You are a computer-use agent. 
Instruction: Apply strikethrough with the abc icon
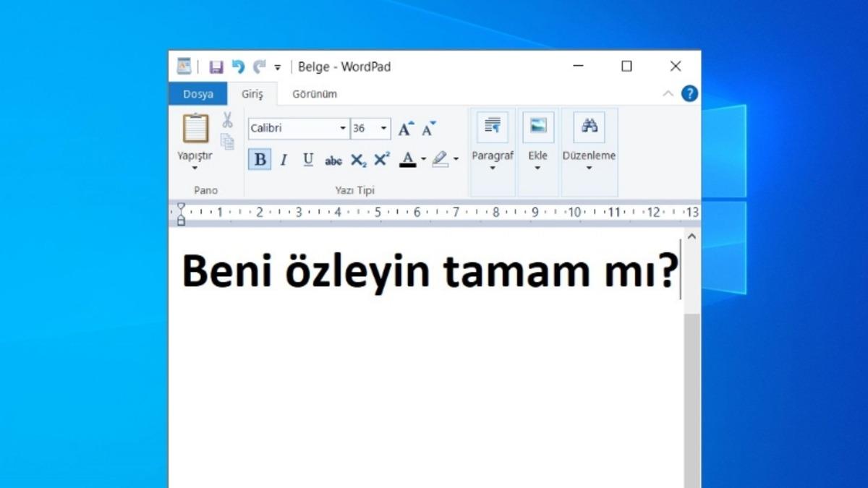[333, 160]
